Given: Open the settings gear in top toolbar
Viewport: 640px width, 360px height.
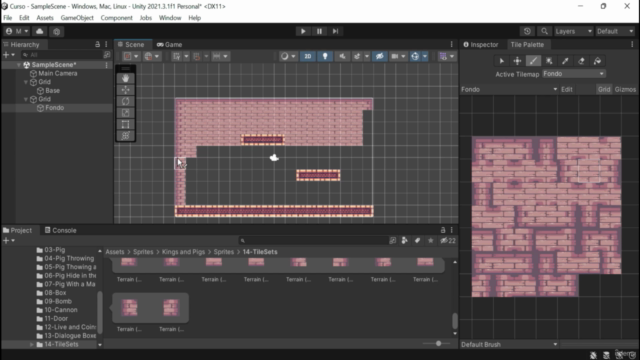Looking at the screenshot, I should tap(57, 31).
